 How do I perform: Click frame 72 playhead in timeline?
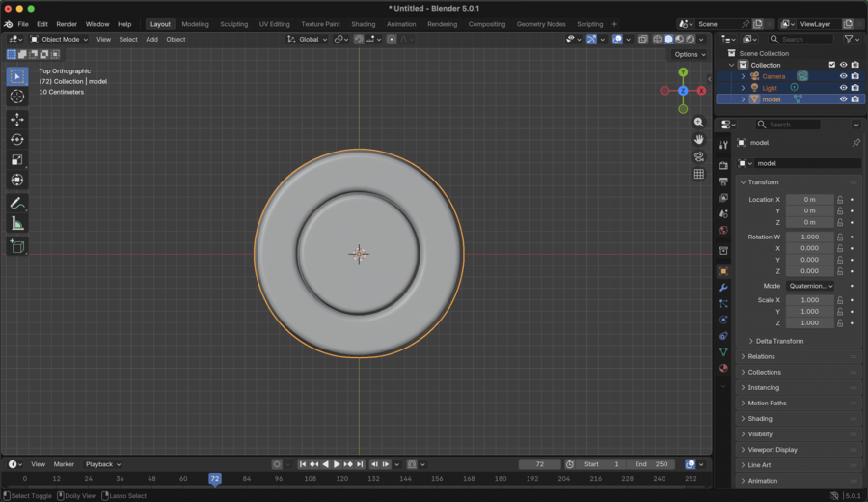[215, 478]
